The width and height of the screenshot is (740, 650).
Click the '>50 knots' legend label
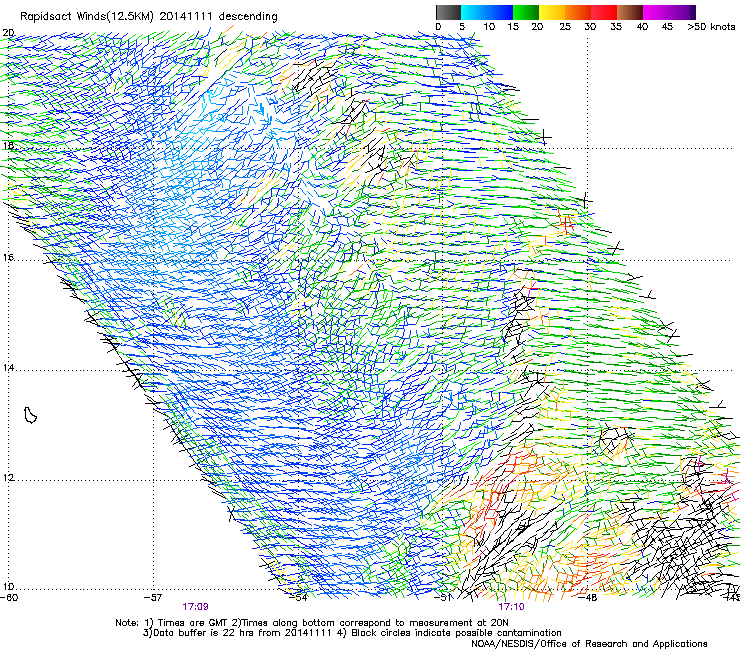pyautogui.click(x=711, y=27)
